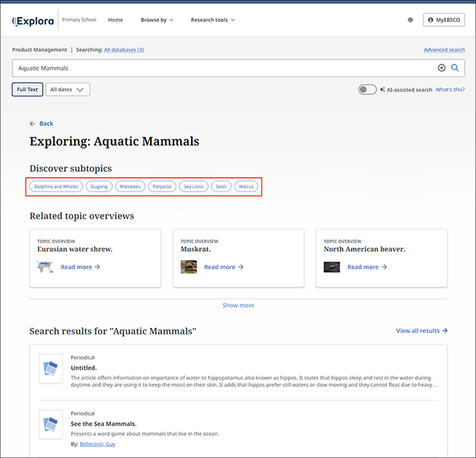Click the Explora logo
476x458 pixels.
33,20
